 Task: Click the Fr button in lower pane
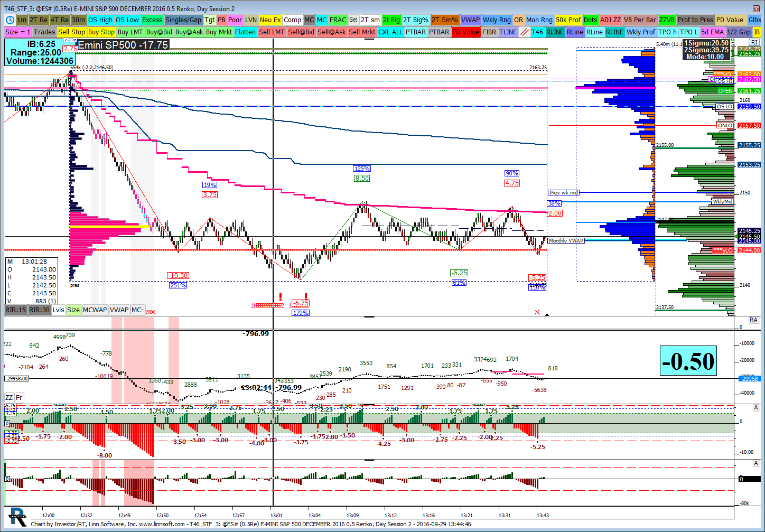coord(19,397)
